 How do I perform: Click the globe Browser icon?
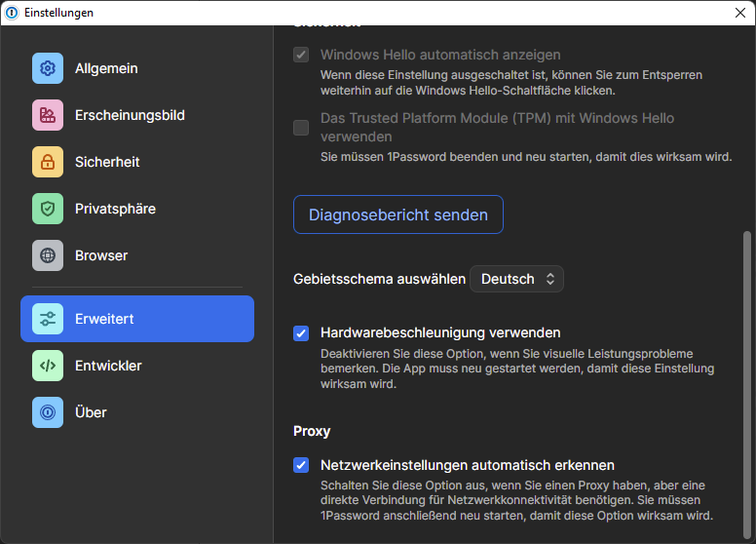click(x=48, y=255)
